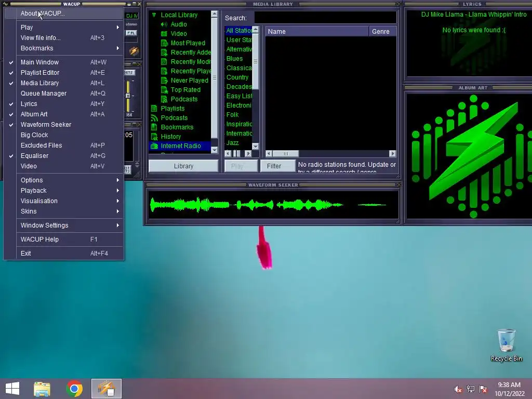
Task: Open File Explorer from taskbar
Action: (42, 389)
